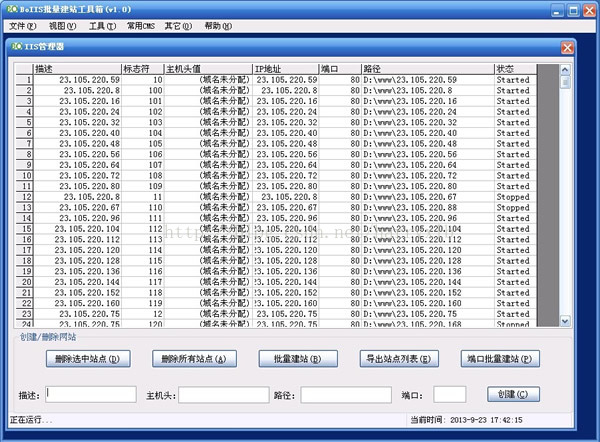Screen dimensions: 600x442
Task: Click the 端口批量建站(P) button
Action: coord(500,359)
